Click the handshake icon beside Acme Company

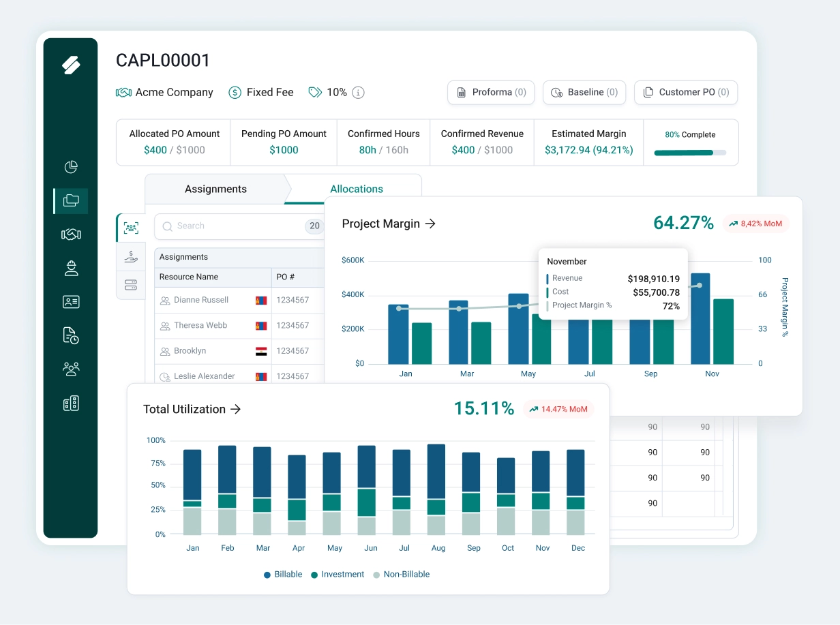click(x=123, y=92)
